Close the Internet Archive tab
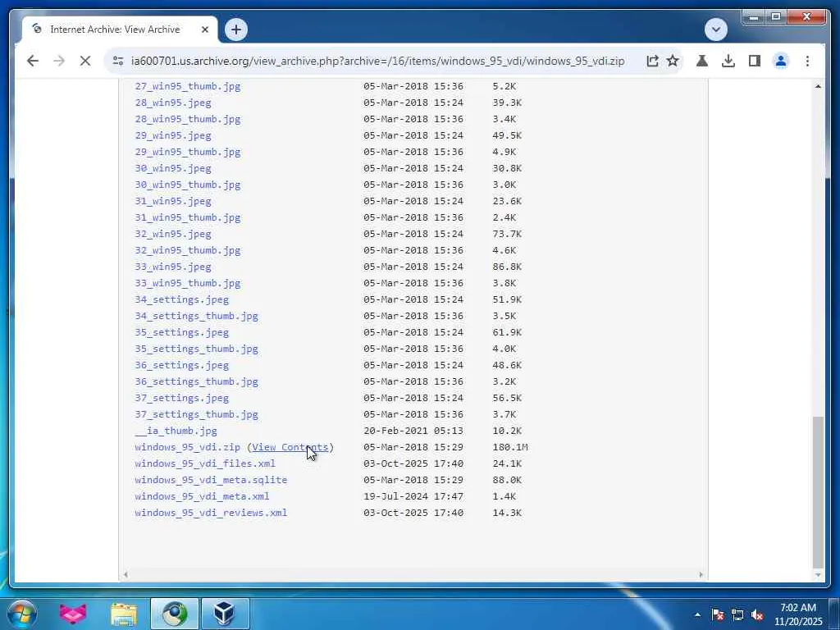 pyautogui.click(x=204, y=30)
